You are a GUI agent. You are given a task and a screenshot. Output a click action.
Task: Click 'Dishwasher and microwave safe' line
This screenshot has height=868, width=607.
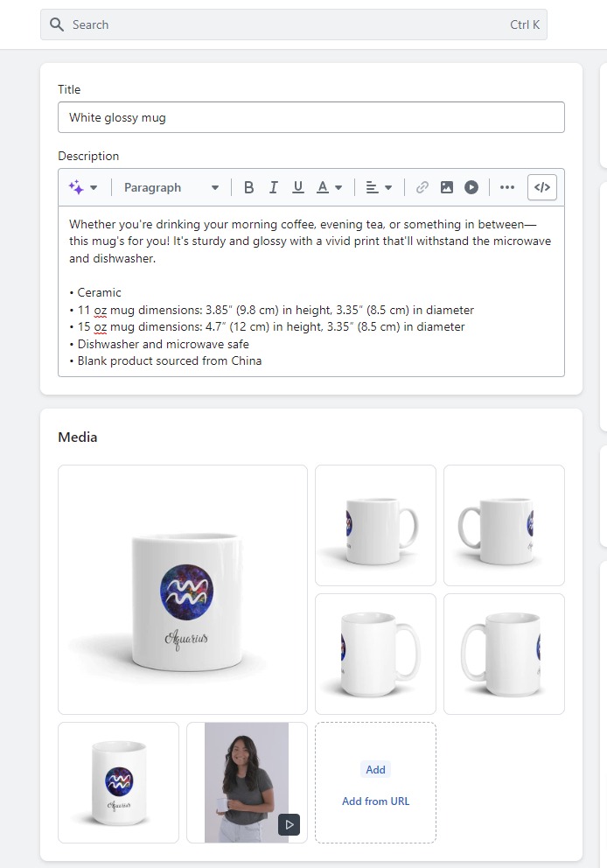pyautogui.click(x=159, y=344)
